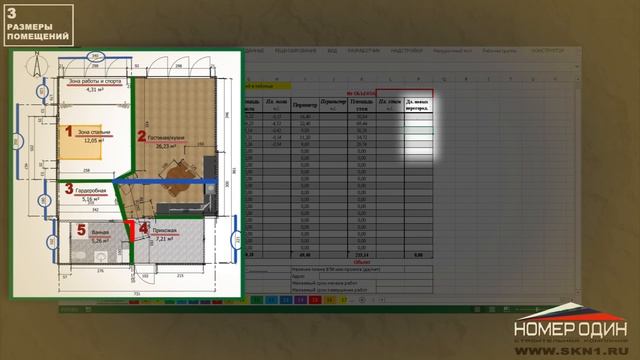
Task: Open the РАЗРАБОТЧИК ribbon tab
Action: pos(363,51)
